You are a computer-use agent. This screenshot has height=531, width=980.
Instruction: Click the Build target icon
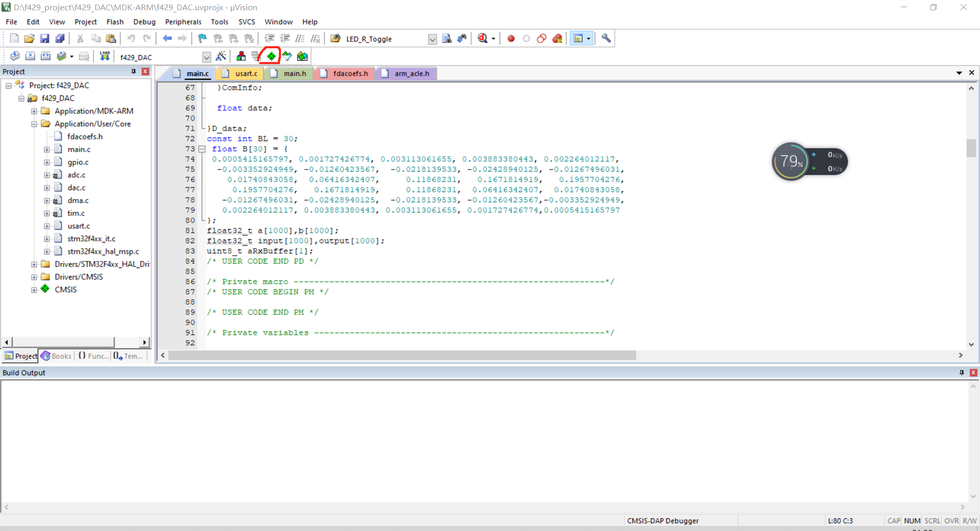[x=30, y=56]
